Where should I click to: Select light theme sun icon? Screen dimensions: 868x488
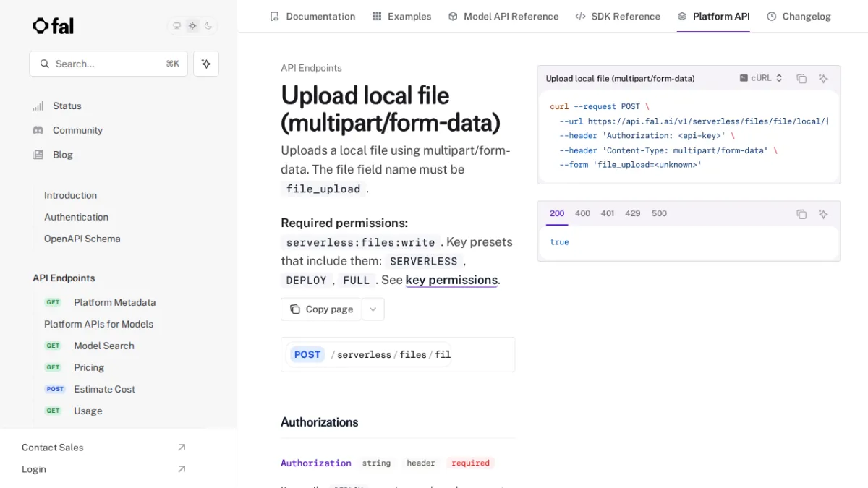(x=192, y=26)
